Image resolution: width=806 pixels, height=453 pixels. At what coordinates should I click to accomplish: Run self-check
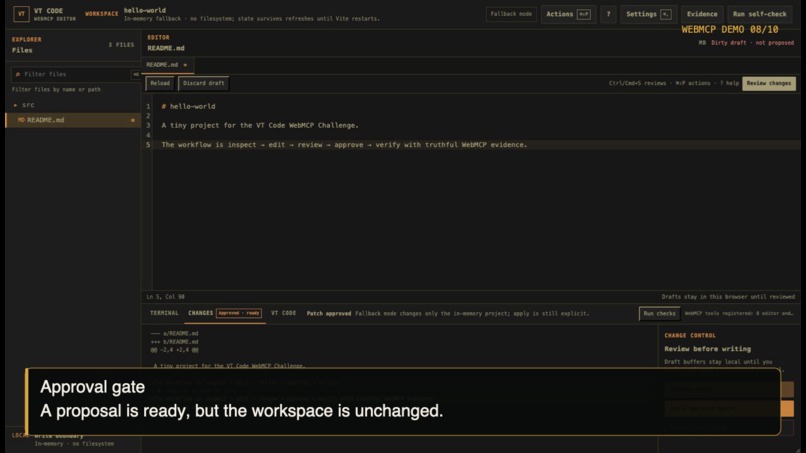[759, 14]
